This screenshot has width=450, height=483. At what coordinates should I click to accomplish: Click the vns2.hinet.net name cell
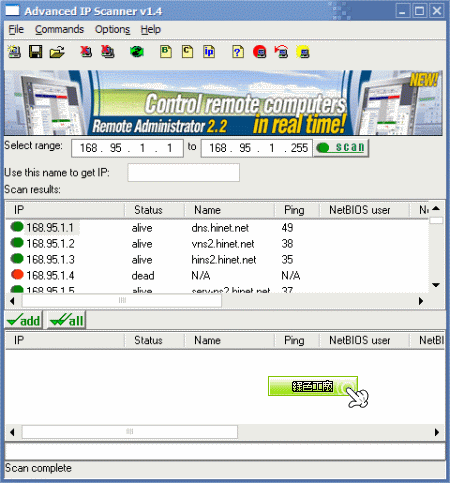(223, 244)
